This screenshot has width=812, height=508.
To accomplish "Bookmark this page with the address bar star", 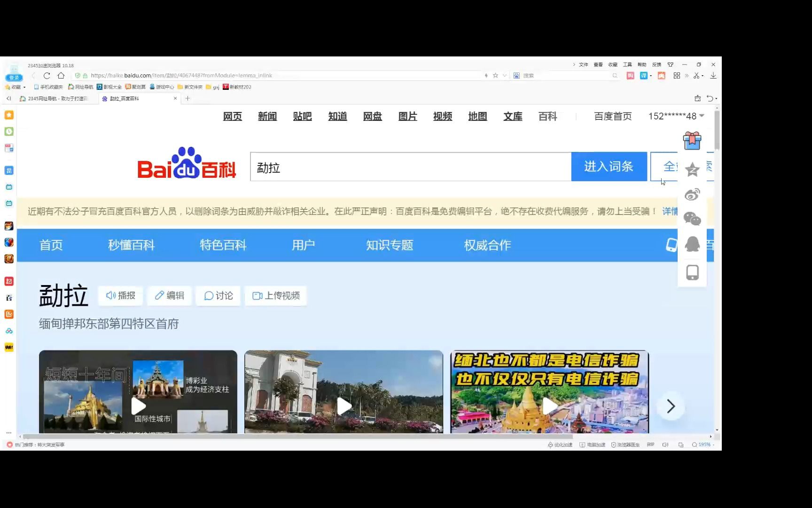I will [495, 75].
